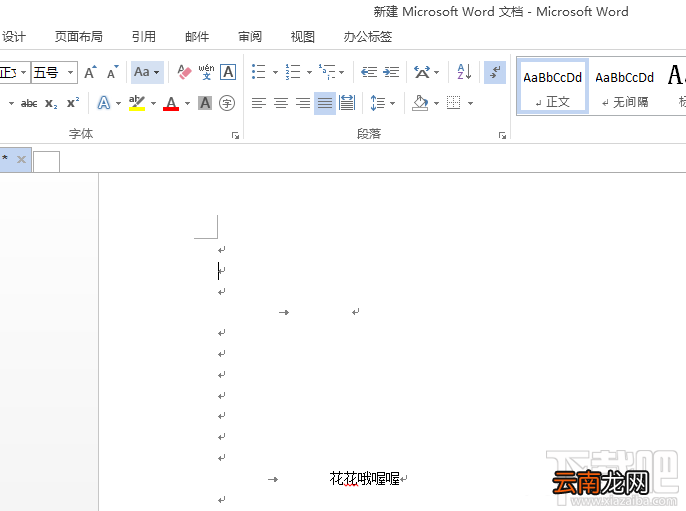Expand font color dropdown arrow

[x=187, y=104]
